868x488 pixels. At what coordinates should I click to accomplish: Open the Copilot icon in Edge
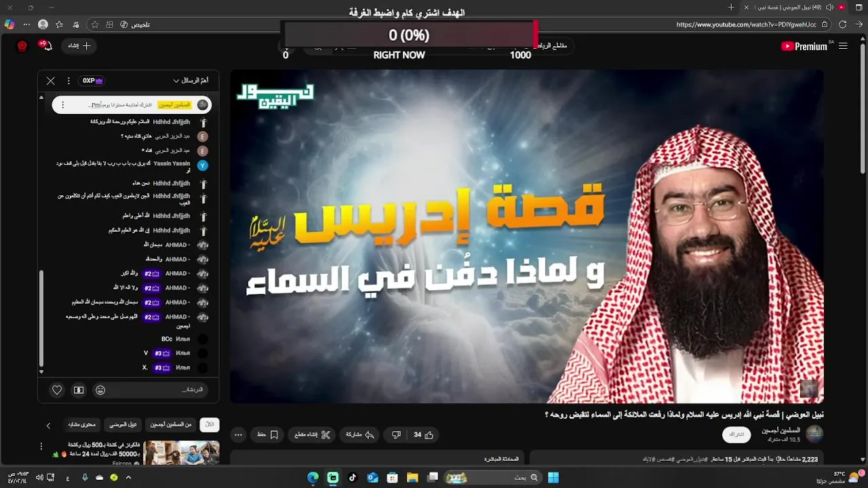(9, 24)
